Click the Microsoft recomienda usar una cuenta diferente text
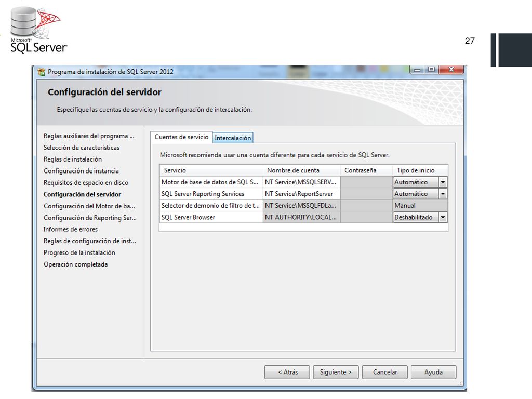 tap(274, 155)
